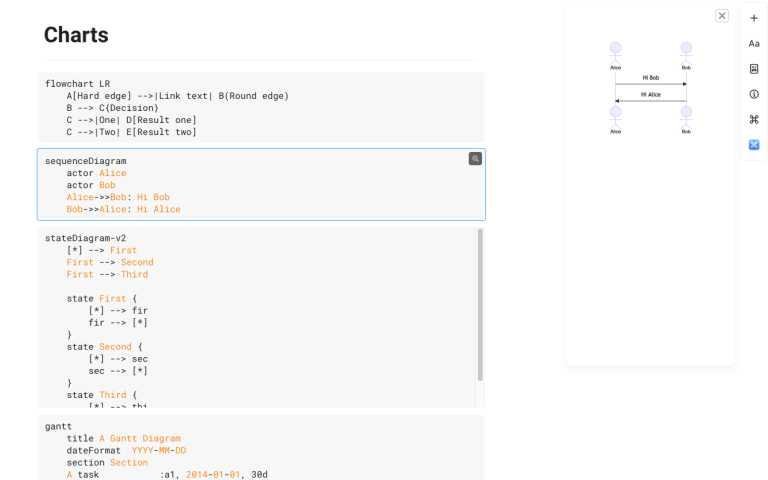Click the 'Alice->>Bob: Hi Bob' line

click(118, 197)
